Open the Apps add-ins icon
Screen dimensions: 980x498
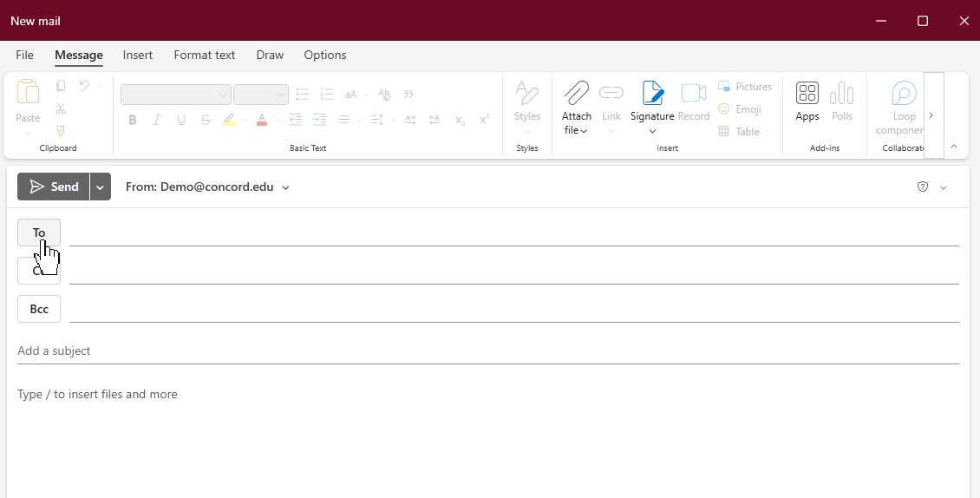point(807,93)
